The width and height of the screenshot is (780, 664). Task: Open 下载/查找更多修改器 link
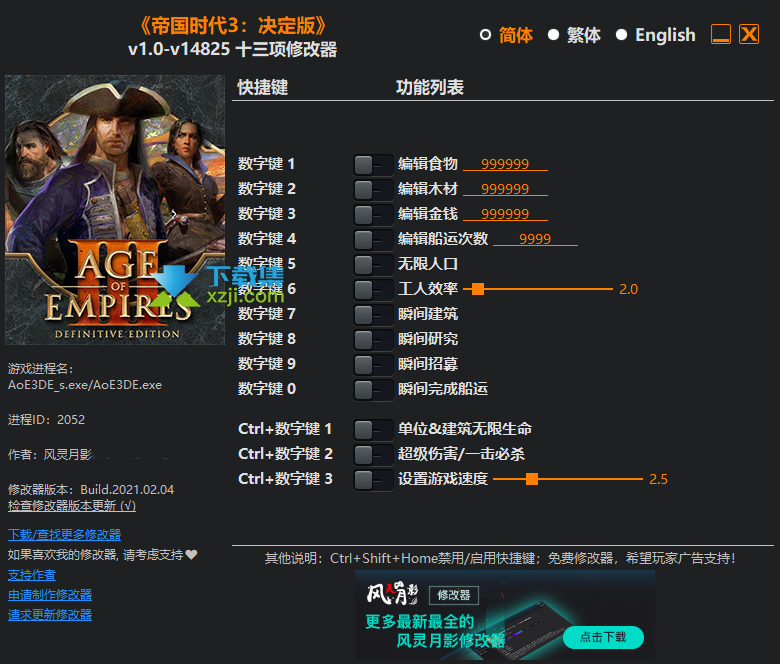65,535
